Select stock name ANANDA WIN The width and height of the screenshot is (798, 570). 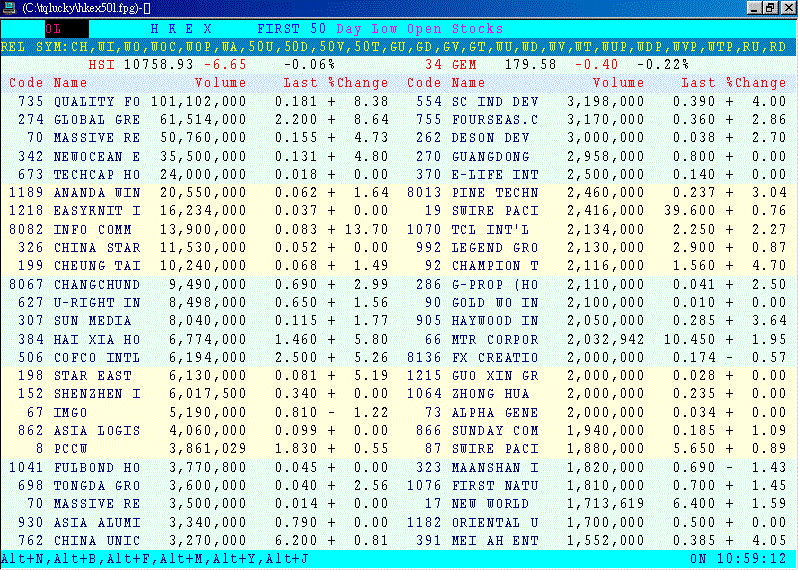97,193
